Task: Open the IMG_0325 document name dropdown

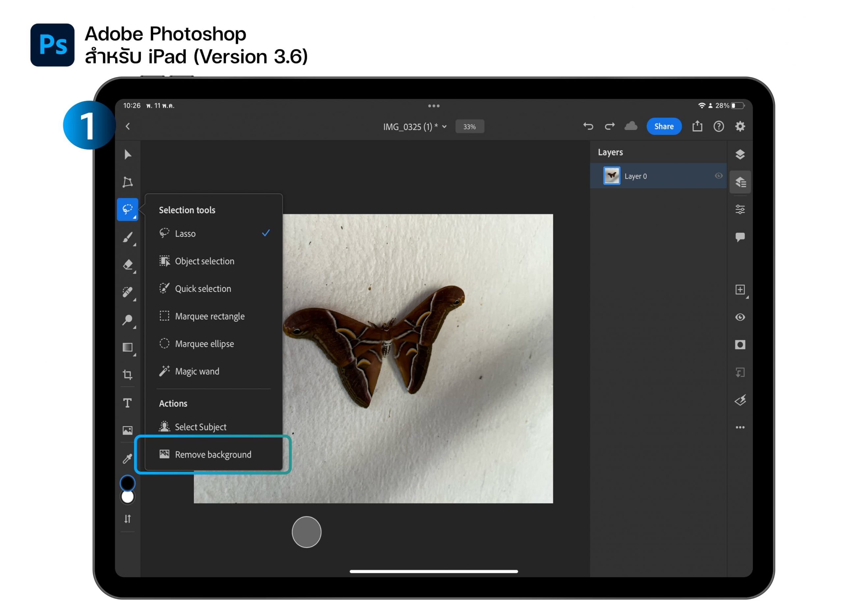Action: click(x=415, y=127)
